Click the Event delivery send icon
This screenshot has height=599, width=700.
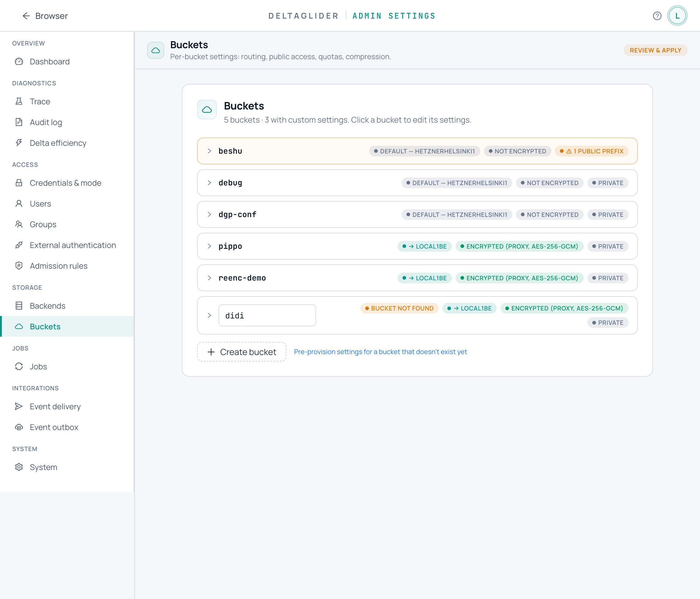(x=19, y=406)
